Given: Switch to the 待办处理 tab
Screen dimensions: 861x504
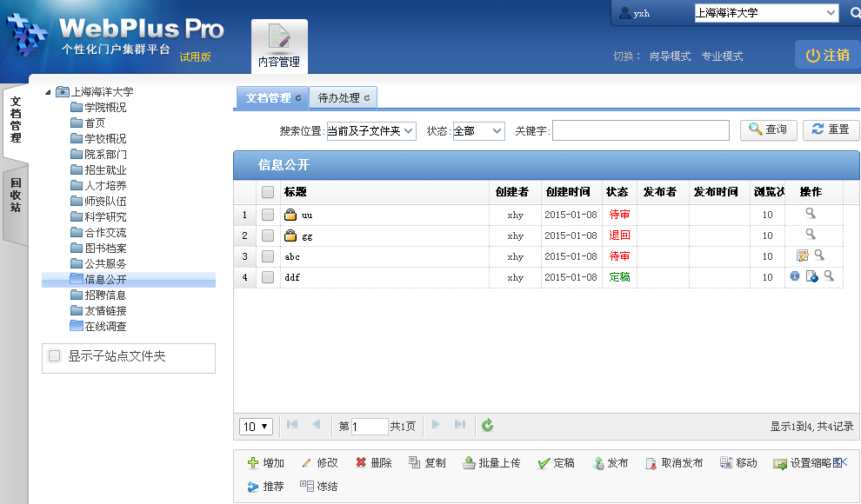Looking at the screenshot, I should 344,98.
